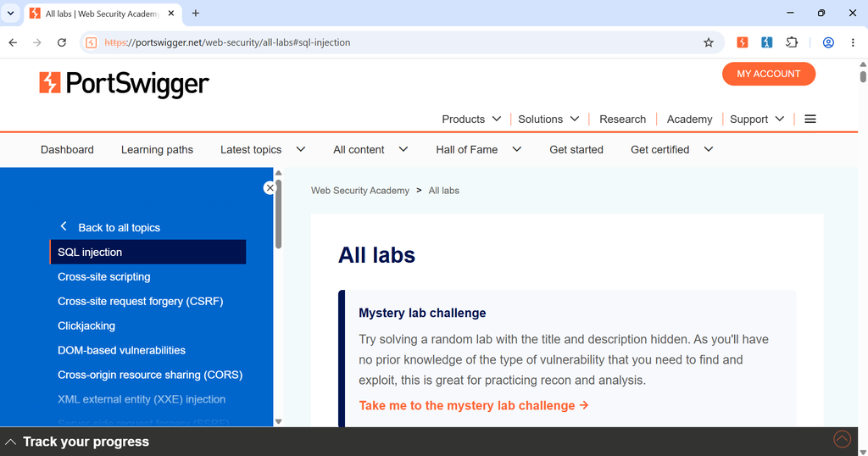The width and height of the screenshot is (868, 456).
Task: Expand the Products dropdown
Action: [x=497, y=119]
